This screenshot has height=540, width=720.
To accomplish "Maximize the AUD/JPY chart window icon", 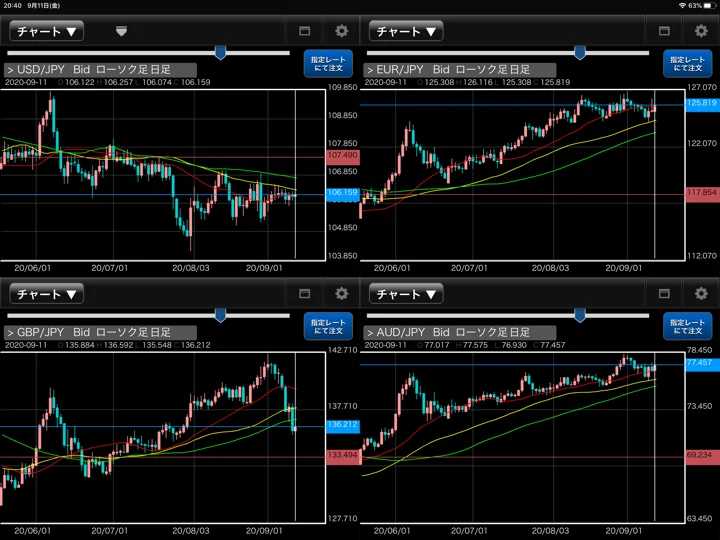I will click(664, 293).
